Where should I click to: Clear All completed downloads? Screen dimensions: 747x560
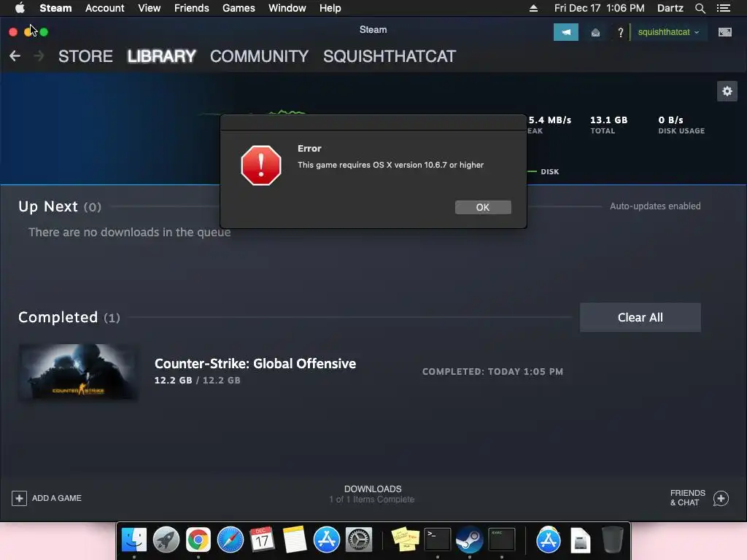pyautogui.click(x=640, y=317)
